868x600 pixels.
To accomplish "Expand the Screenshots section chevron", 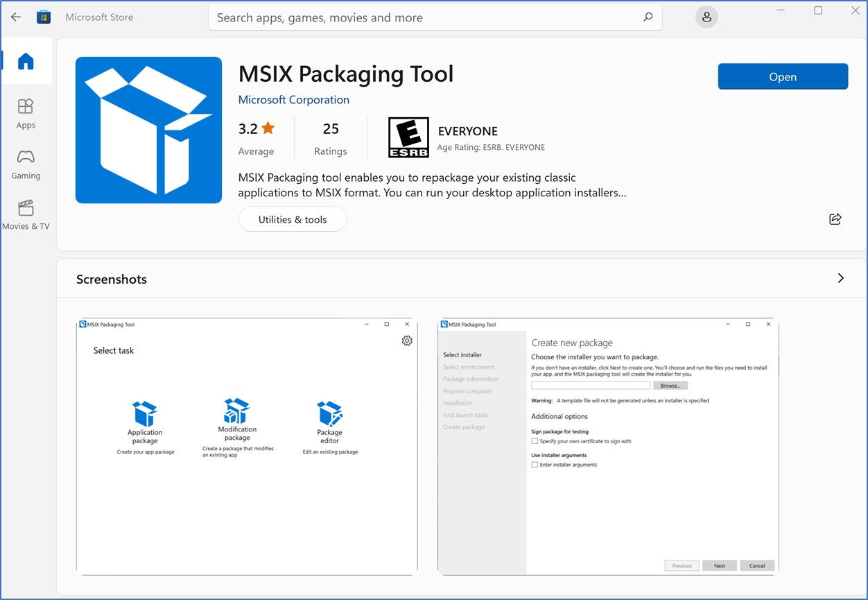I will (840, 277).
